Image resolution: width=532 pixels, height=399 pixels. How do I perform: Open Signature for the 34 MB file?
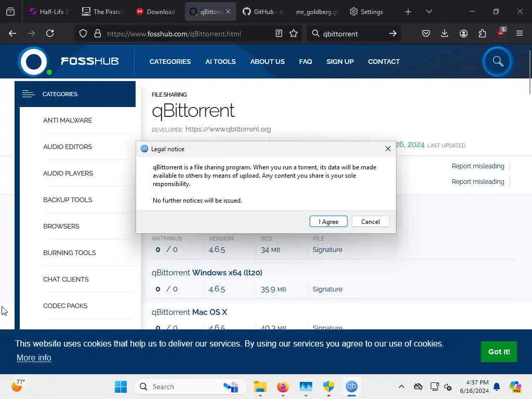click(327, 249)
